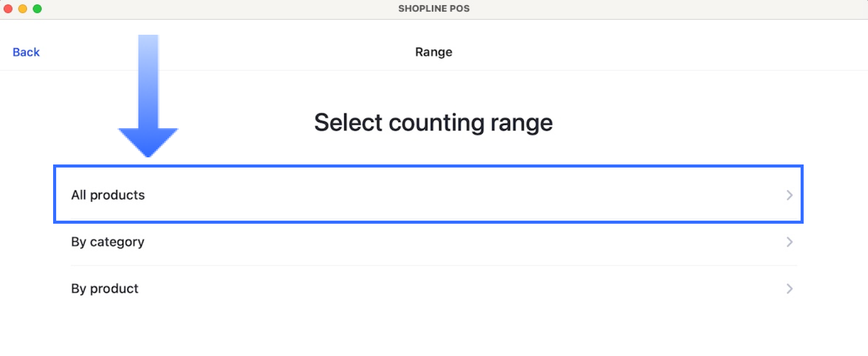This screenshot has height=356, width=868.
Task: Select the All products counting range
Action: (x=428, y=195)
